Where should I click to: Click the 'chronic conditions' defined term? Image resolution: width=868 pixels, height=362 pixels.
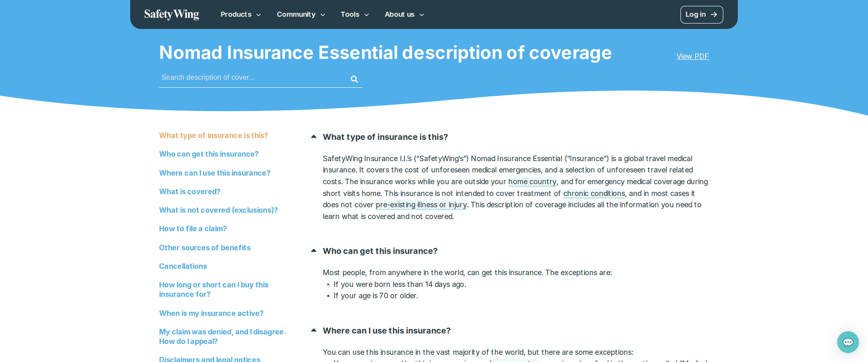point(594,193)
